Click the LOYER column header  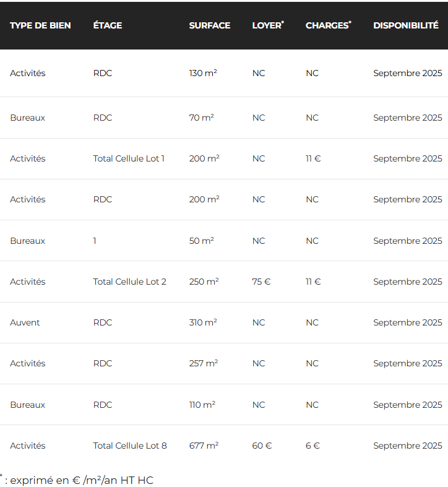click(x=268, y=25)
